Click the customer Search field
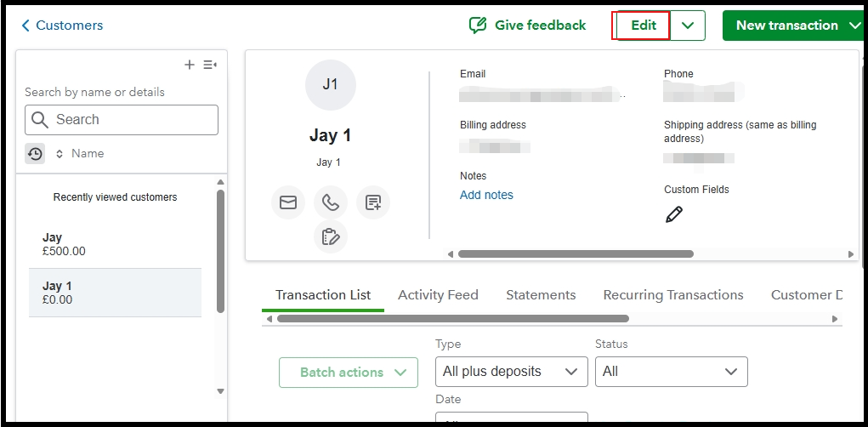 coord(122,120)
